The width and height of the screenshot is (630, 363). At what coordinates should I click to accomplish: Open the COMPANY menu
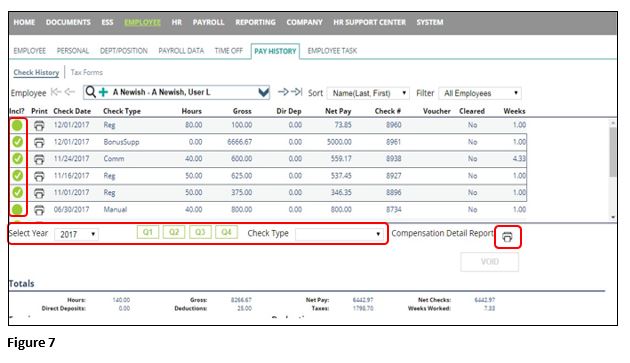305,23
